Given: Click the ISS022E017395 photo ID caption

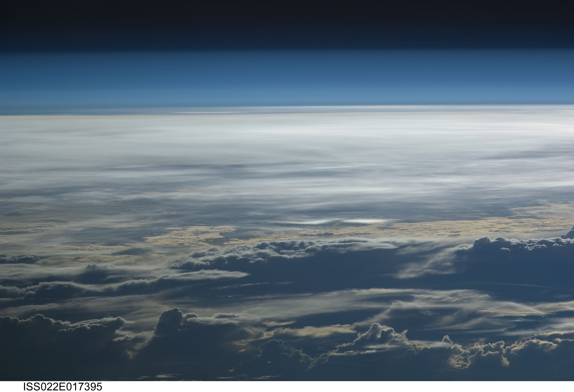Looking at the screenshot, I should pos(63,387).
